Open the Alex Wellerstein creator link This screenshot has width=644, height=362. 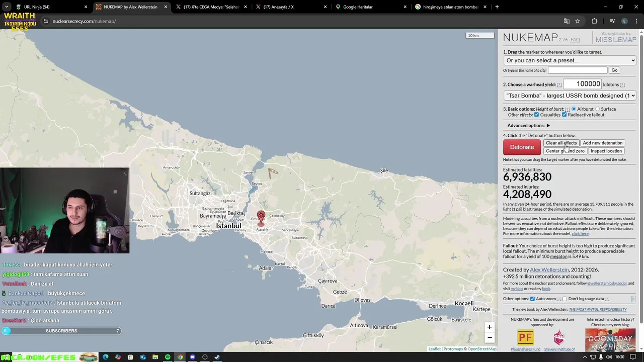[549, 269]
